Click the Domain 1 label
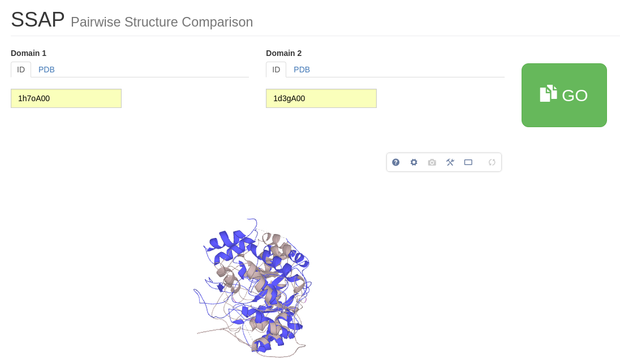 [x=28, y=53]
